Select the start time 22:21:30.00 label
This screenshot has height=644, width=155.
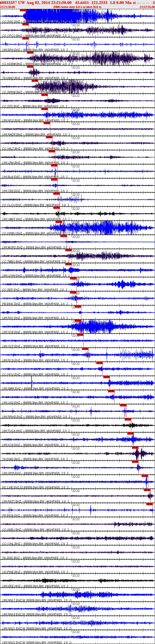point(8,7)
